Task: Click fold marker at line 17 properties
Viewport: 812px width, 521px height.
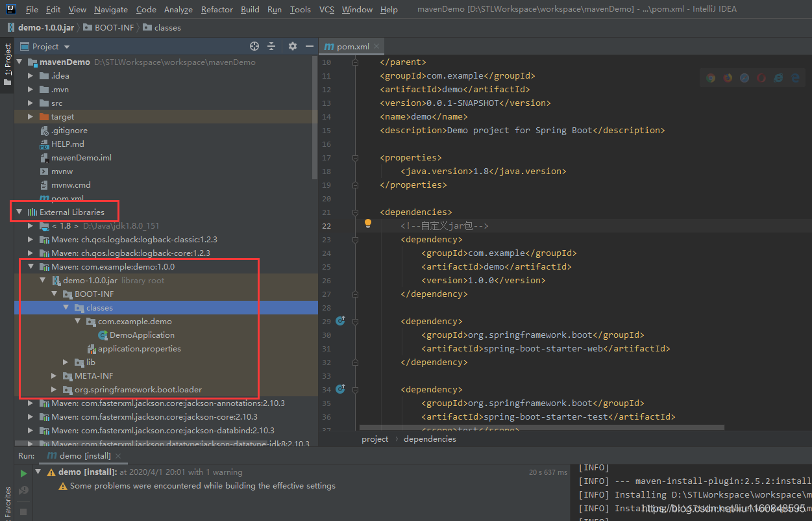Action: [356, 157]
